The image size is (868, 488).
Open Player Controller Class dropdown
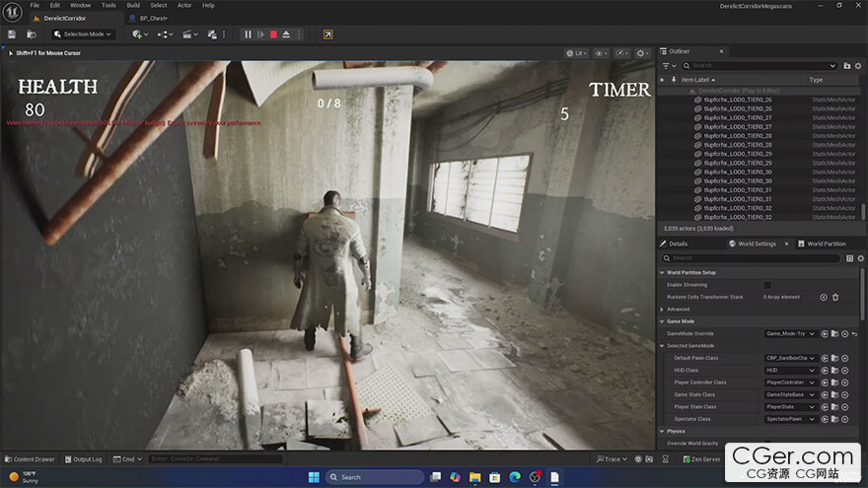click(x=790, y=383)
